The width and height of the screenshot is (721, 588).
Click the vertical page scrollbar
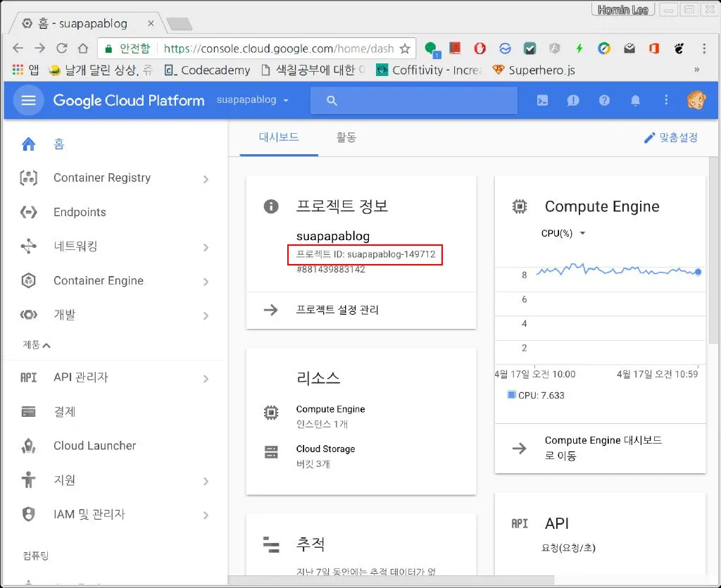[x=713, y=251]
